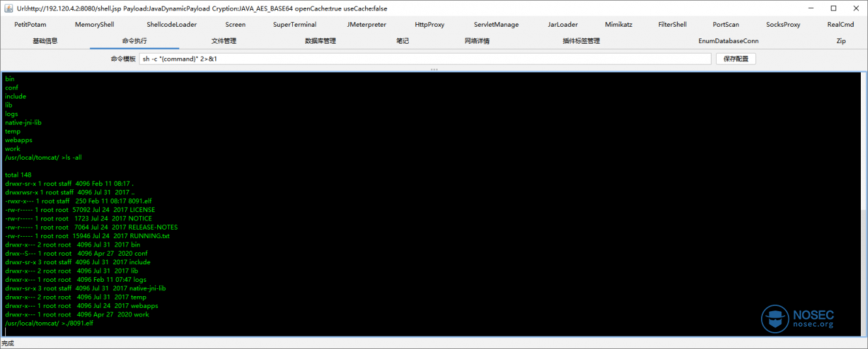
Task: Click the 'ls -all' command line
Action: [43, 157]
